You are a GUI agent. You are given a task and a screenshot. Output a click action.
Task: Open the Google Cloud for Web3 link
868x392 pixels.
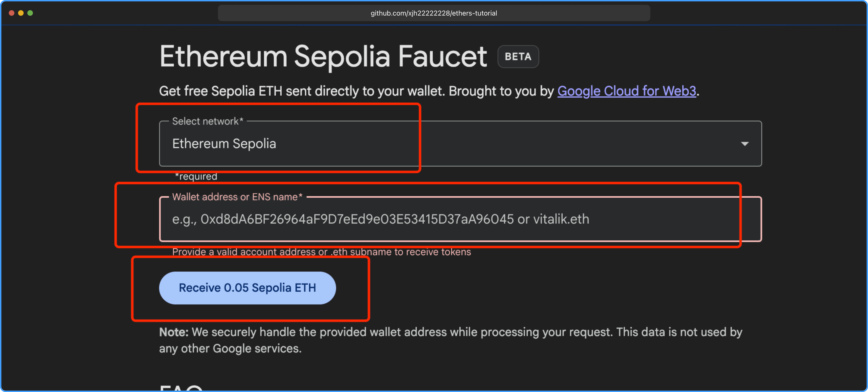pyautogui.click(x=626, y=91)
